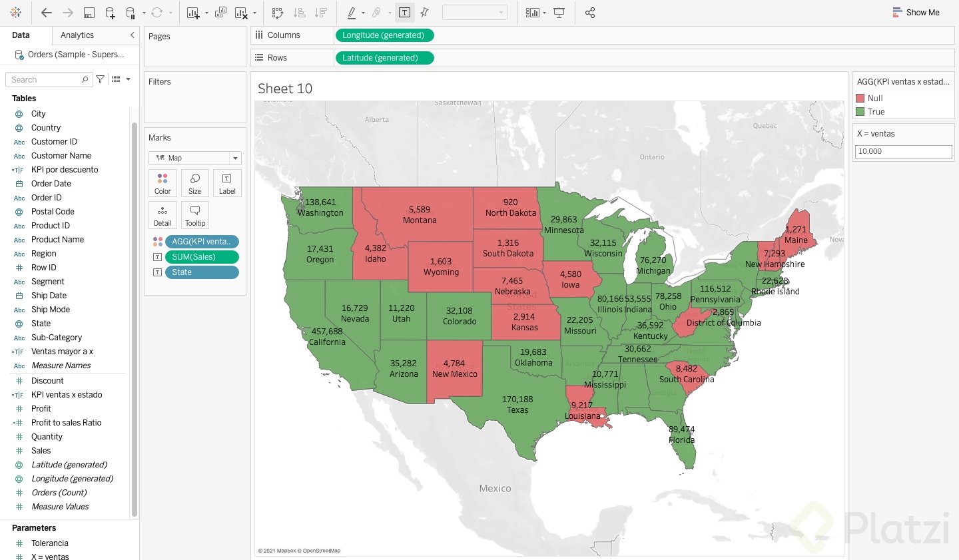Click the green True legend swatch
The width and height of the screenshot is (959, 560).
(860, 112)
